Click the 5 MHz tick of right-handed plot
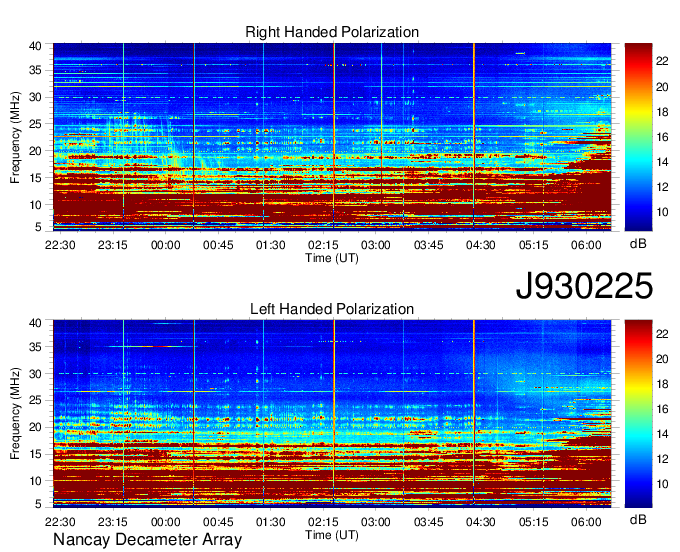Viewport: 680px width, 552px height. 39,227
